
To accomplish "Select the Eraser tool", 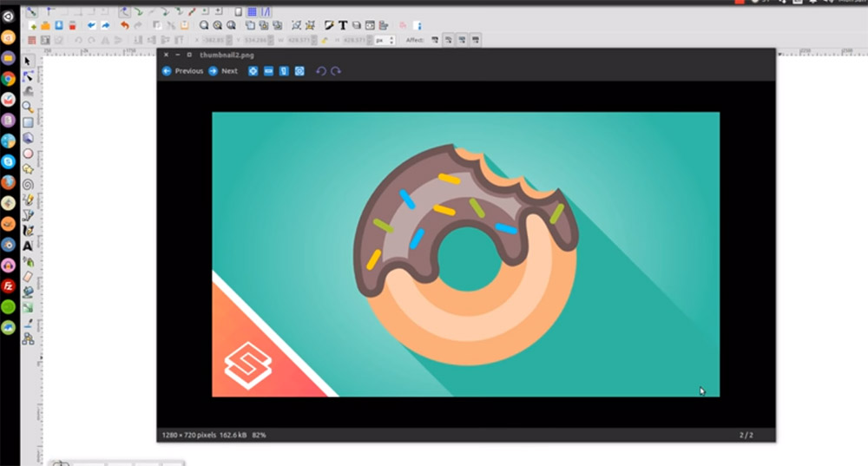I will [x=28, y=277].
